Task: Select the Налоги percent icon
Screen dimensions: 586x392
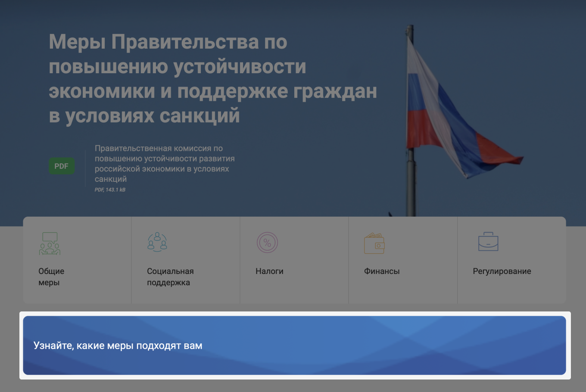Action: [267, 243]
